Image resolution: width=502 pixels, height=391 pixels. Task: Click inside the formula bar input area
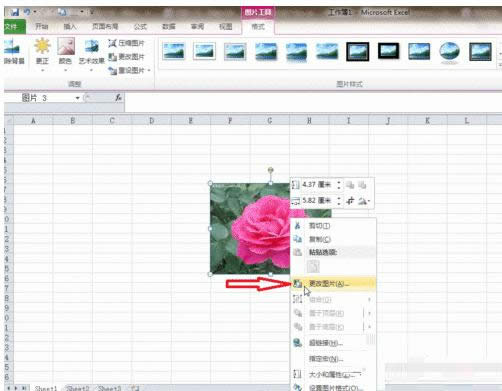313,102
